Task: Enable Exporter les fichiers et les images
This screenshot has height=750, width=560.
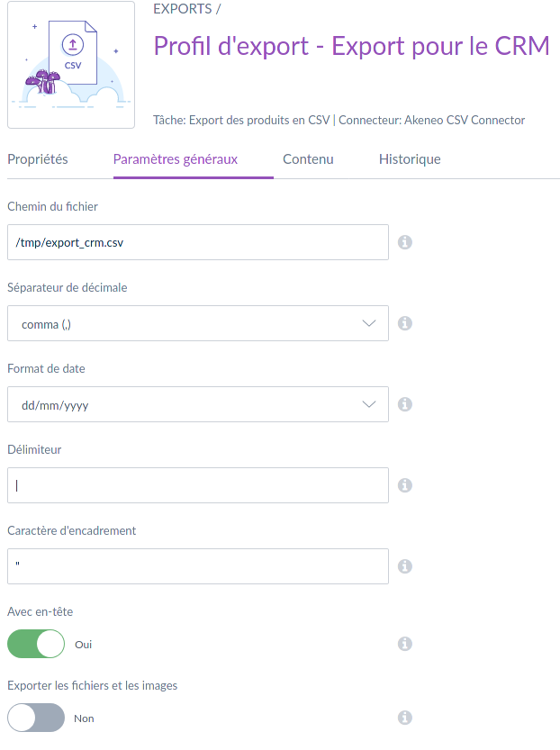Action: point(36,718)
